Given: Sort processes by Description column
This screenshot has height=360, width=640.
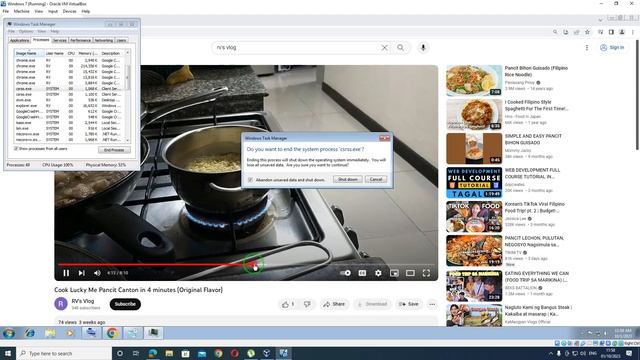Looking at the screenshot, I should (111, 53).
